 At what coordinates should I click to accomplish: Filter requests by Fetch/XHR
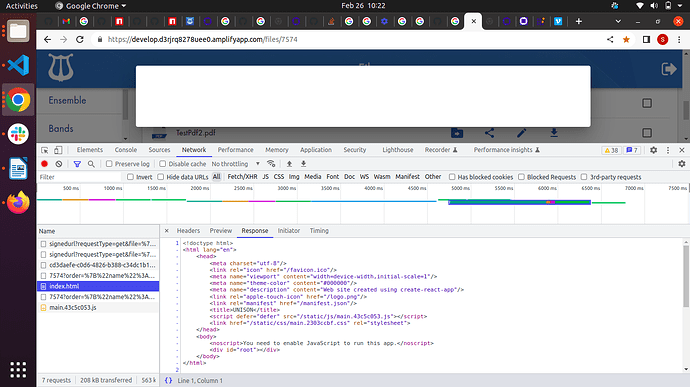tap(242, 177)
